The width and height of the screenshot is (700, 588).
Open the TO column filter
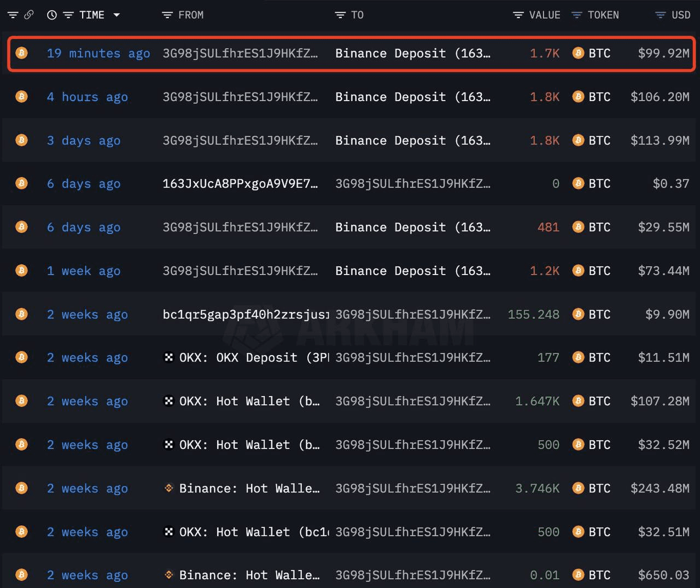pos(340,15)
